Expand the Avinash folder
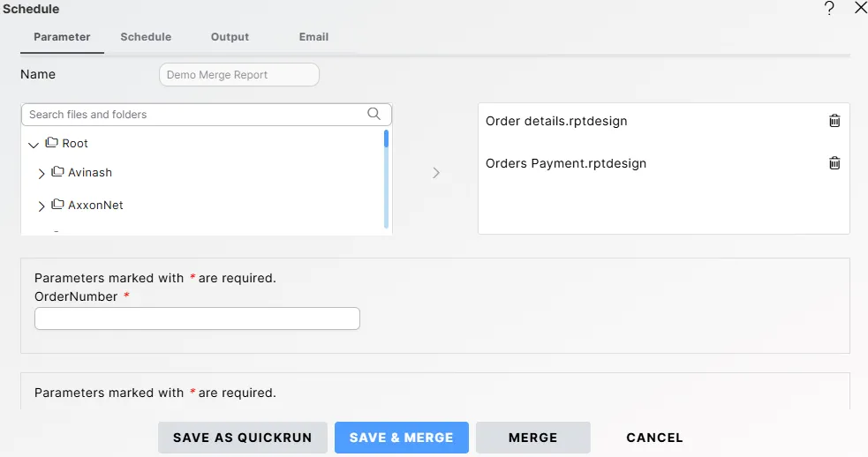 point(42,174)
